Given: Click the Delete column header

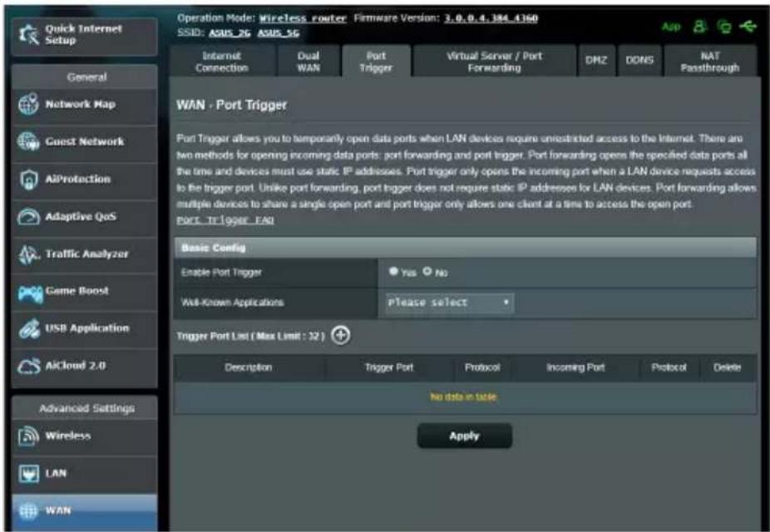Looking at the screenshot, I should 728,367.
